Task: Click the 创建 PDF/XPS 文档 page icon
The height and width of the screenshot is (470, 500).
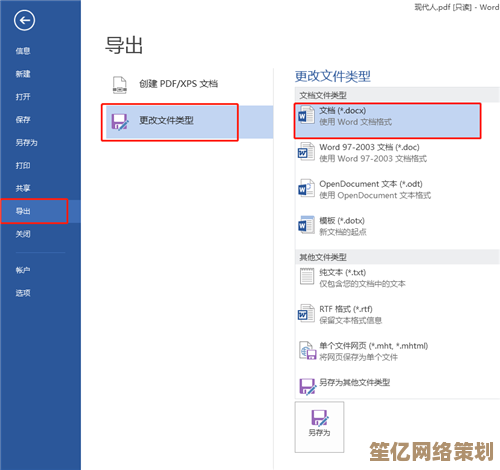Action: click(x=120, y=85)
